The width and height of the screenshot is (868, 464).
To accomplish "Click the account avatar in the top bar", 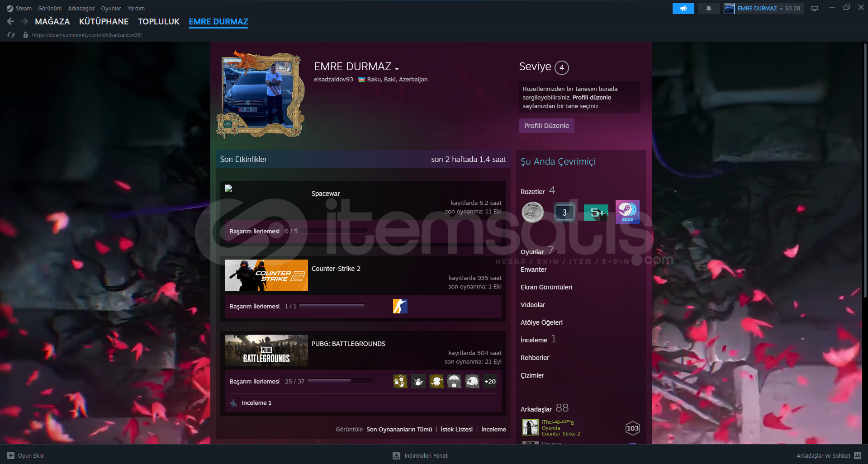I will (729, 9).
